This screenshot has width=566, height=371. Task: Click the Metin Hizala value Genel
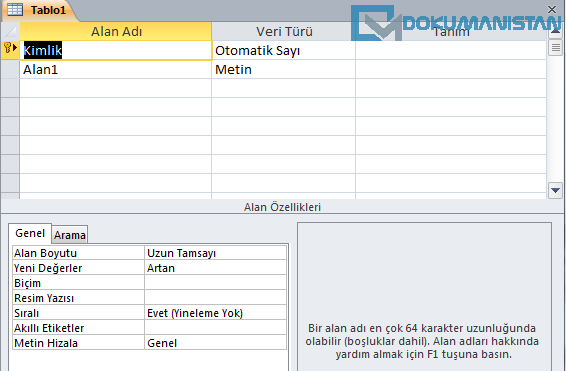pos(215,343)
